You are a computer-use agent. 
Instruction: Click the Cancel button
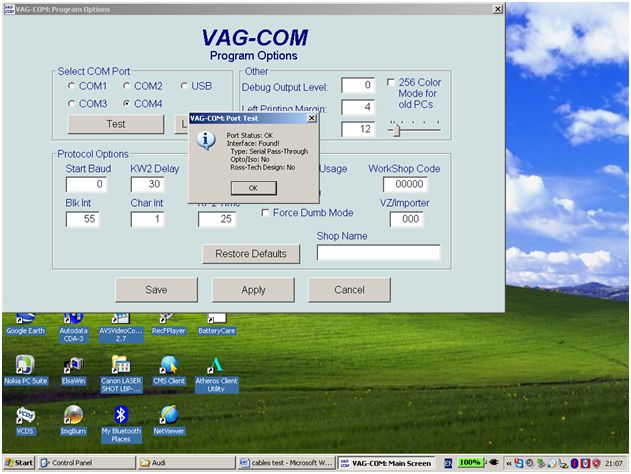349,290
